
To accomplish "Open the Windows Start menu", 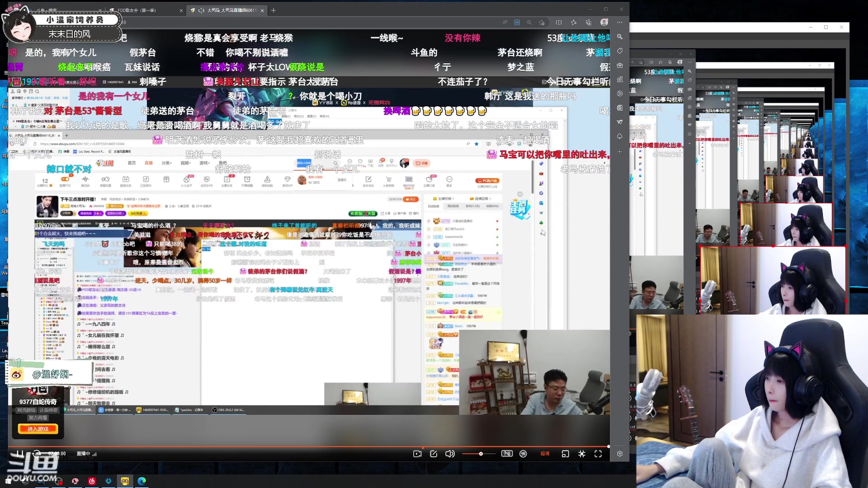I will click(x=8, y=481).
